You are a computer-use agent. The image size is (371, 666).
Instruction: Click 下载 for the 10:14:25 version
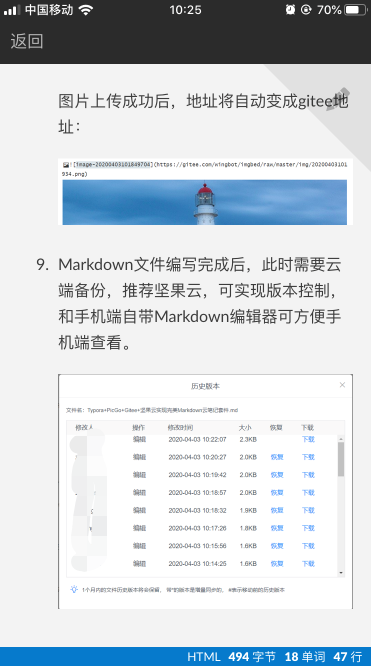click(x=308, y=564)
